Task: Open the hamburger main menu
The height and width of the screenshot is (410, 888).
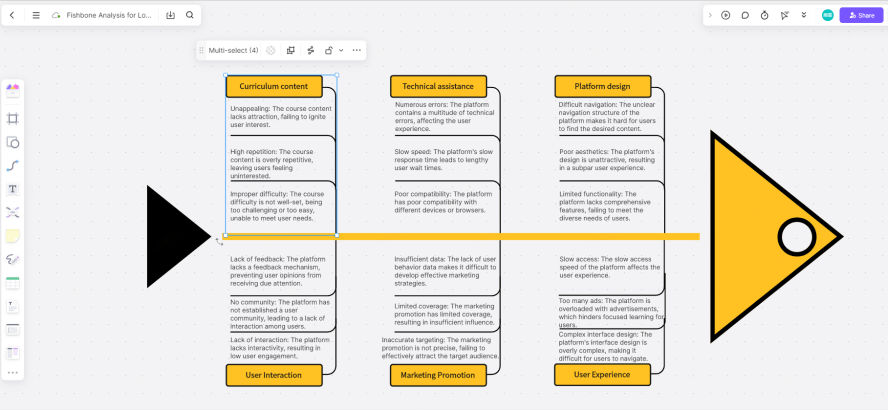Action: [36, 15]
